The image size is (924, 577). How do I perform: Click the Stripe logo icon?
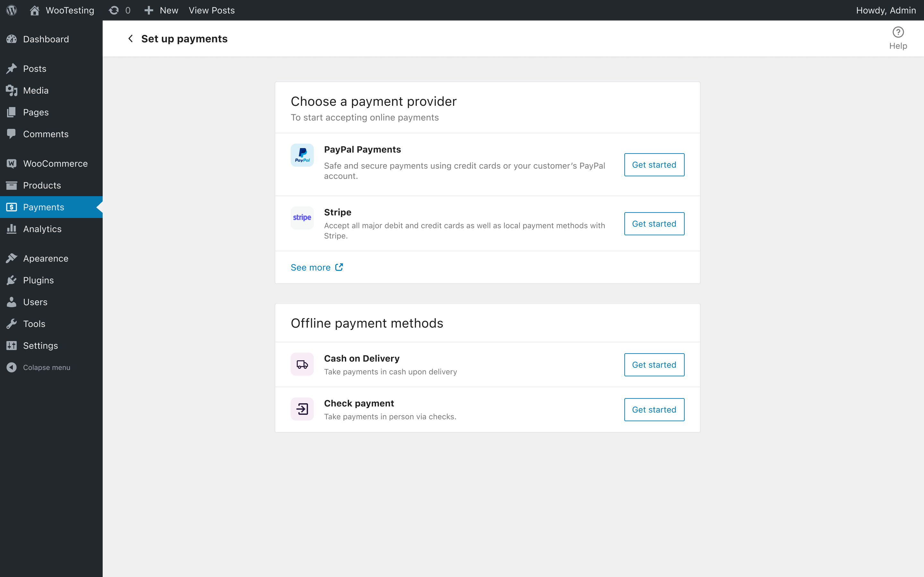tap(302, 217)
